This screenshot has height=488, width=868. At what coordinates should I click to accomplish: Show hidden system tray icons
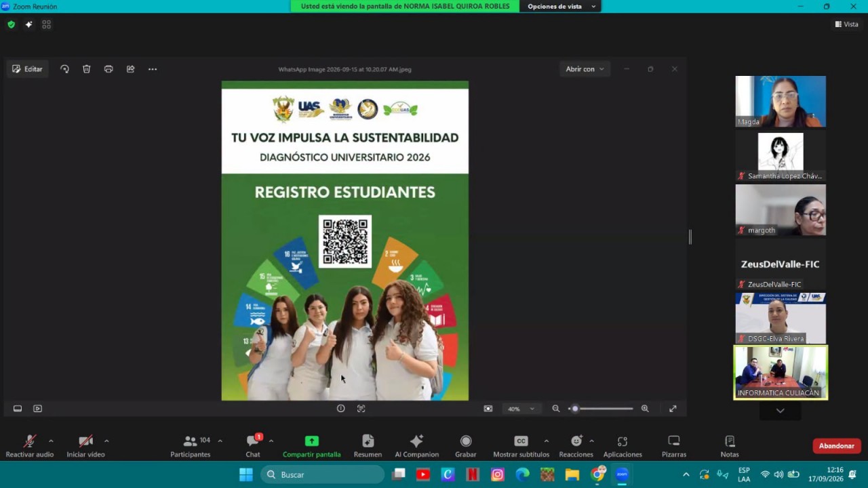point(686,474)
